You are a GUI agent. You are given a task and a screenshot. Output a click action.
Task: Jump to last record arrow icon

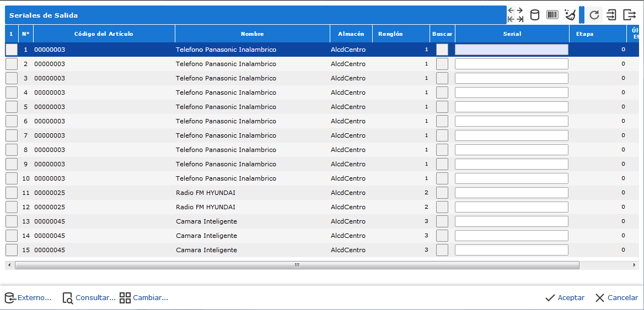click(520, 19)
